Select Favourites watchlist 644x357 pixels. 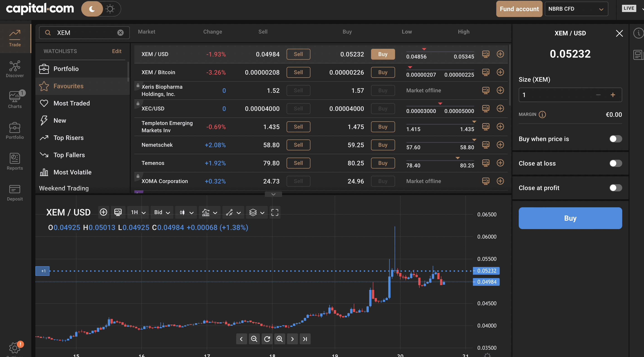83,86
